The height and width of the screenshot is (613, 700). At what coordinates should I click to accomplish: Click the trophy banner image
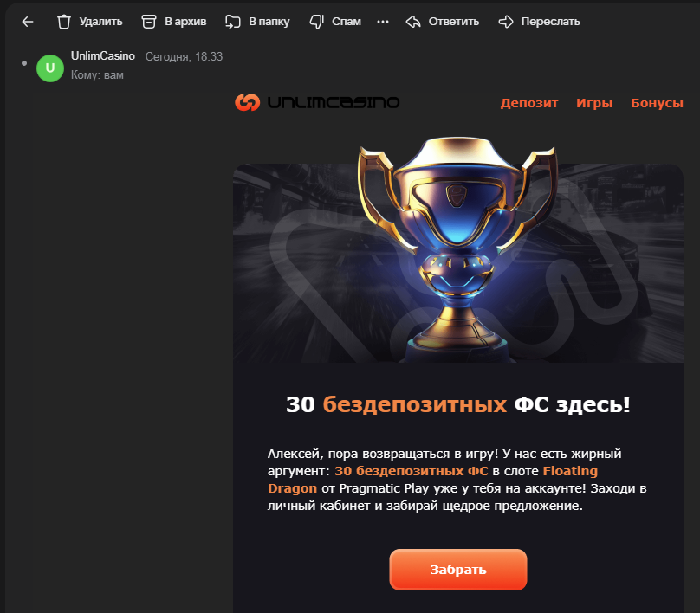[458, 250]
